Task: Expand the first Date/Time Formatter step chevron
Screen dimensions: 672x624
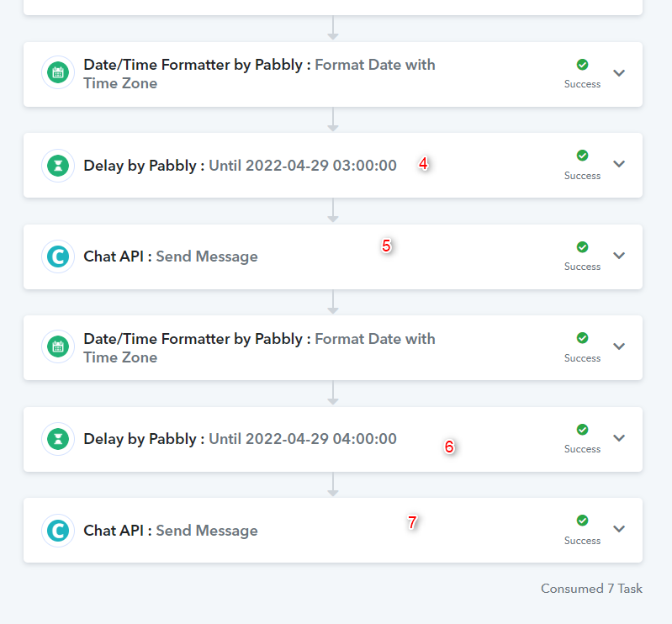Action: [x=619, y=73]
